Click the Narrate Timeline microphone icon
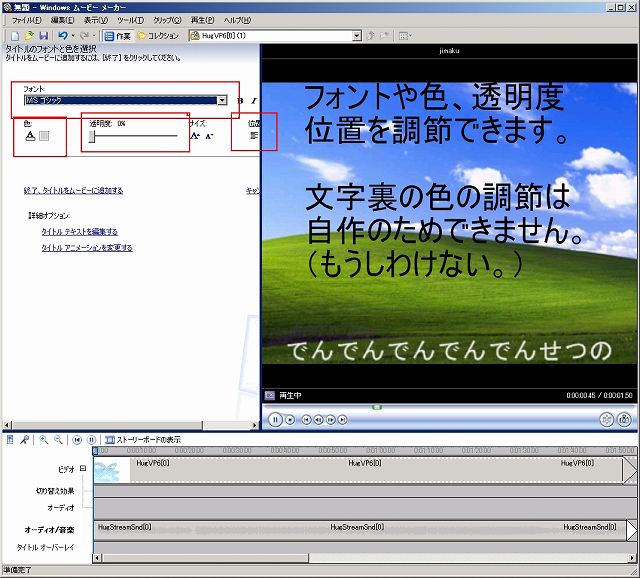The image size is (640, 578). point(24,440)
